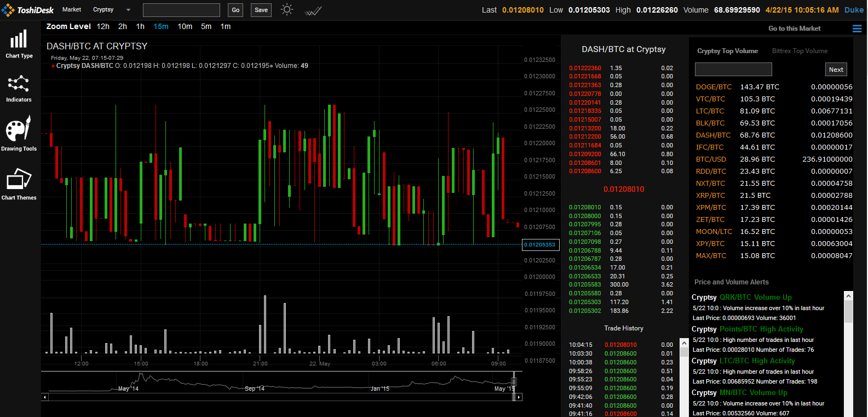Click into the symbol search field
The image size is (868, 417).
181,10
